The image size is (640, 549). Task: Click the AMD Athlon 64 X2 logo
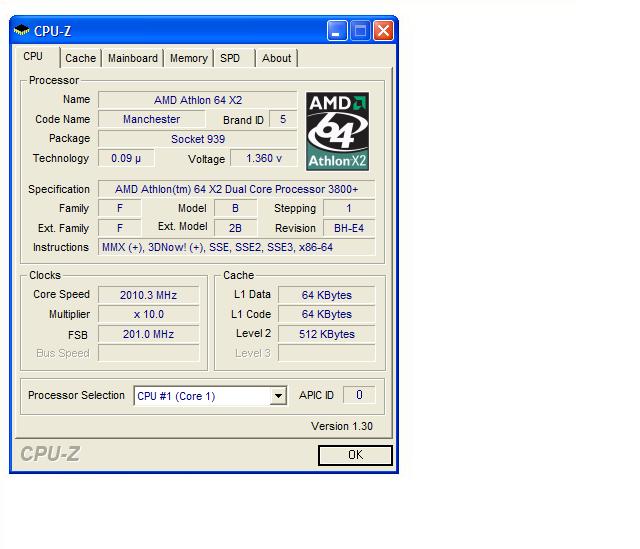[338, 131]
